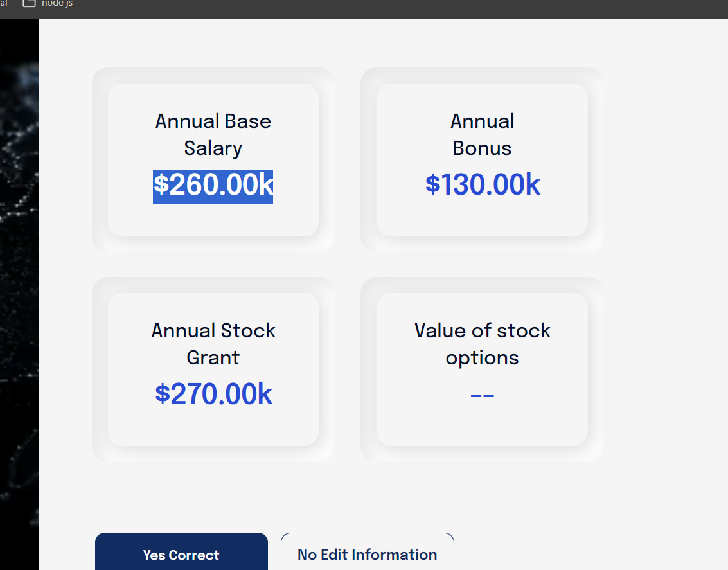This screenshot has width=728, height=570.
Task: Click the partially visible "al" bookmark
Action: click(x=3, y=3)
